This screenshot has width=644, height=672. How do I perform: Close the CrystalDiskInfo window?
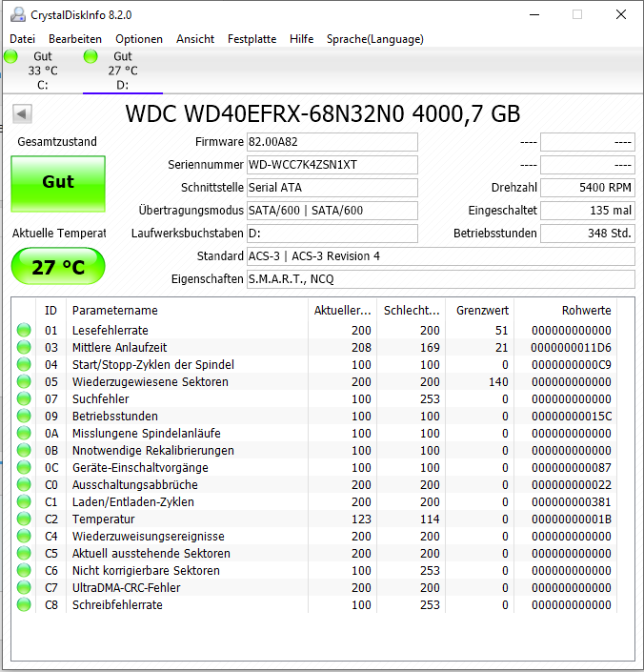click(621, 14)
